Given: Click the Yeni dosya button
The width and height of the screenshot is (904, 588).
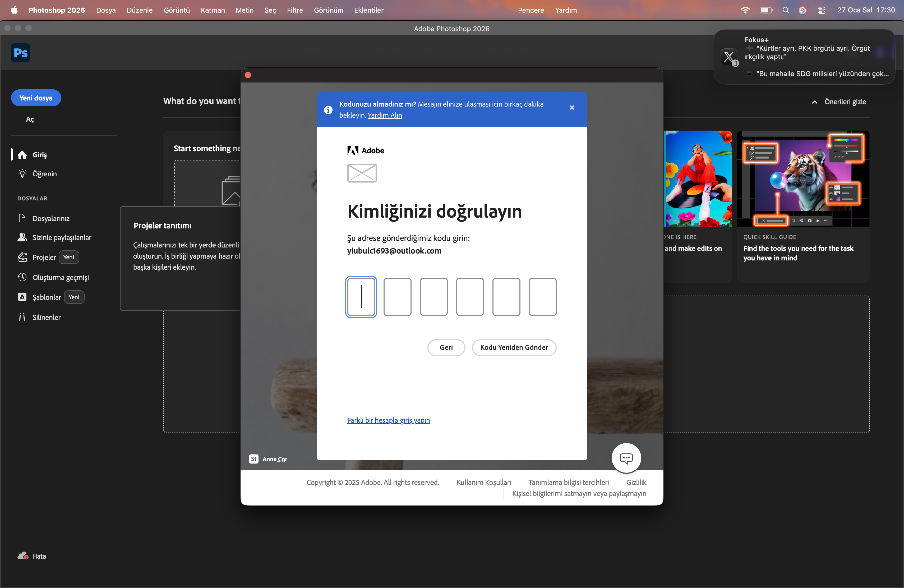Looking at the screenshot, I should 36,98.
